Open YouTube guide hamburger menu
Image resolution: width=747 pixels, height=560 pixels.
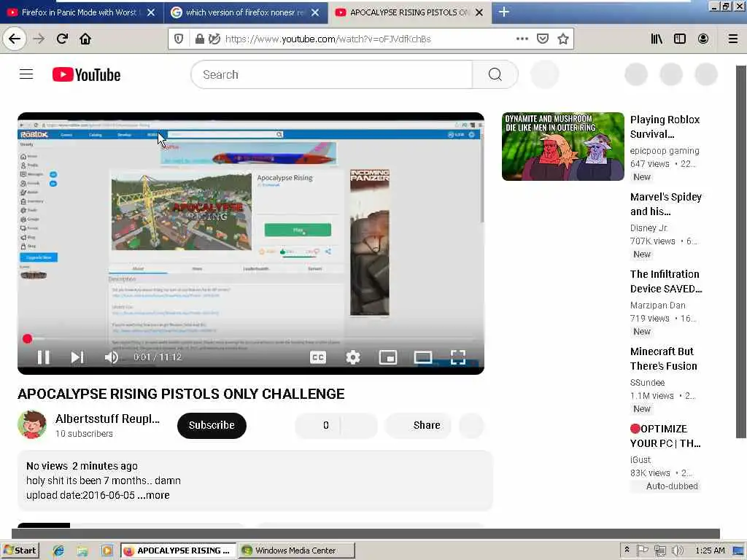tap(26, 74)
